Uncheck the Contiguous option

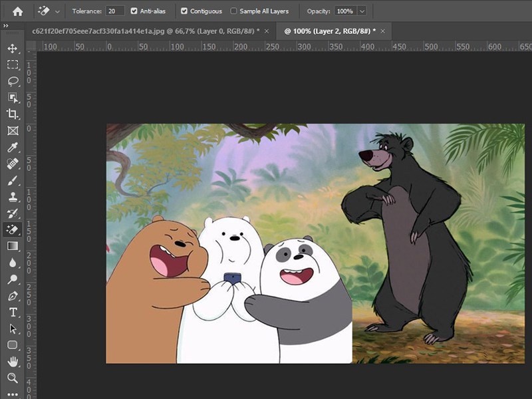point(184,11)
